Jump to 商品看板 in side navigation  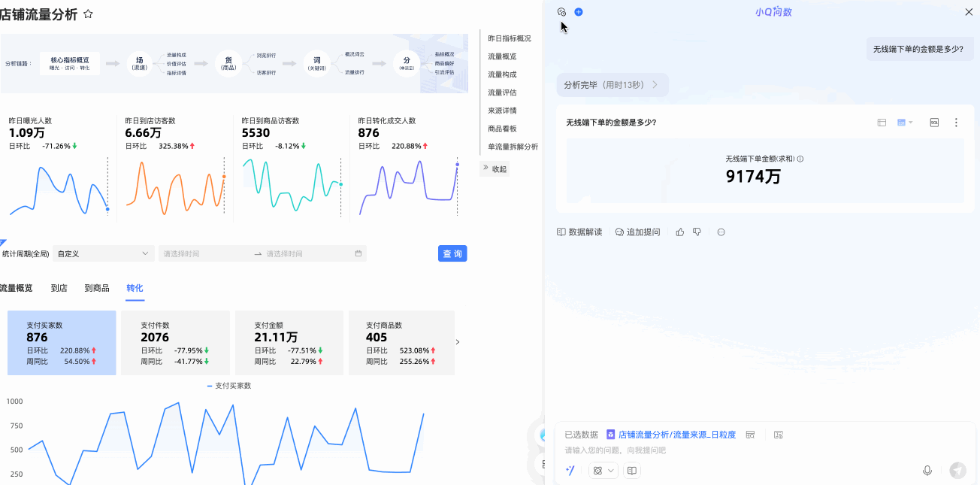[x=502, y=129]
